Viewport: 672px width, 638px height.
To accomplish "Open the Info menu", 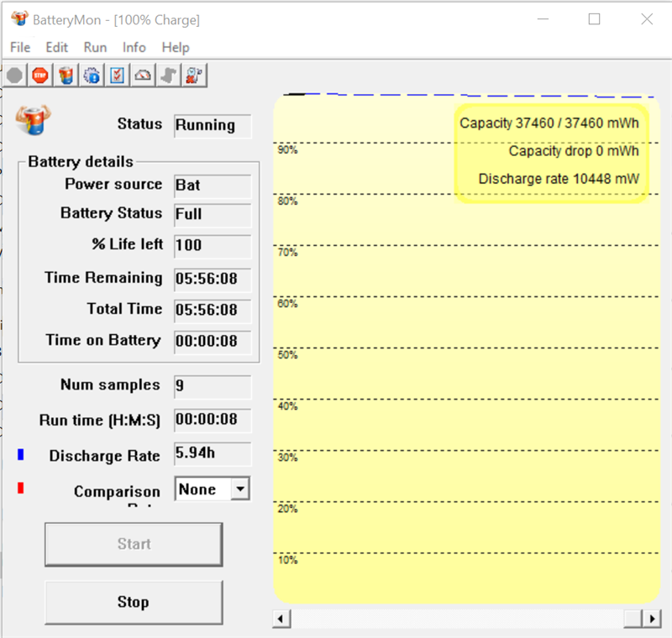I will 134,47.
